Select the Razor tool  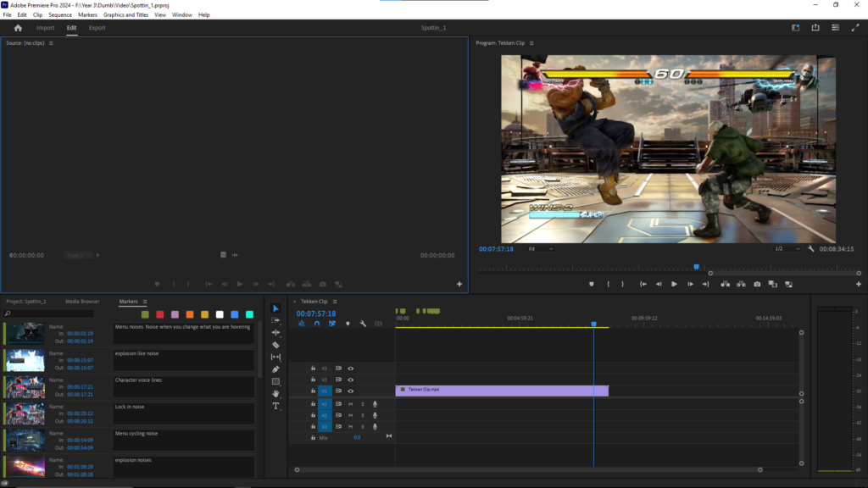click(275, 345)
